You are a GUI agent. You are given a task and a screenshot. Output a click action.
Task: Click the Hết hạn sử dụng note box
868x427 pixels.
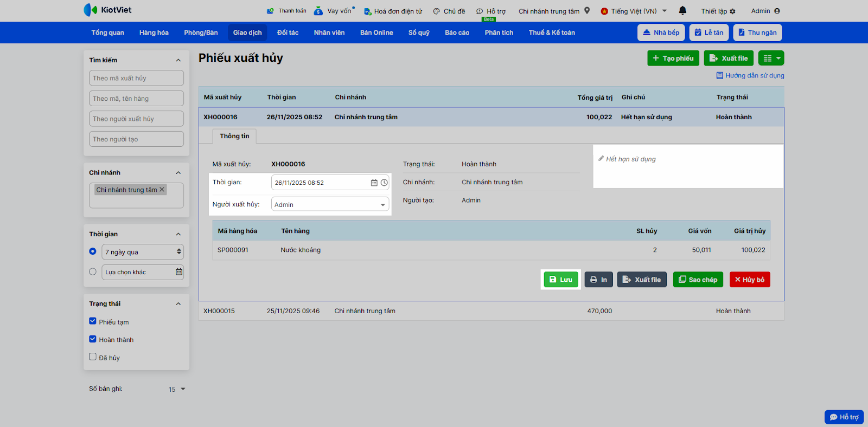click(688, 166)
